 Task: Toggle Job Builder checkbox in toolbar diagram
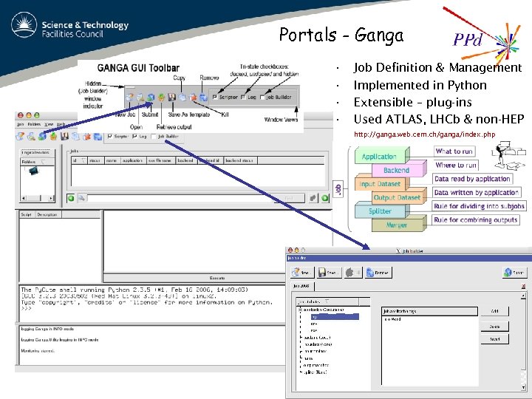pos(262,97)
